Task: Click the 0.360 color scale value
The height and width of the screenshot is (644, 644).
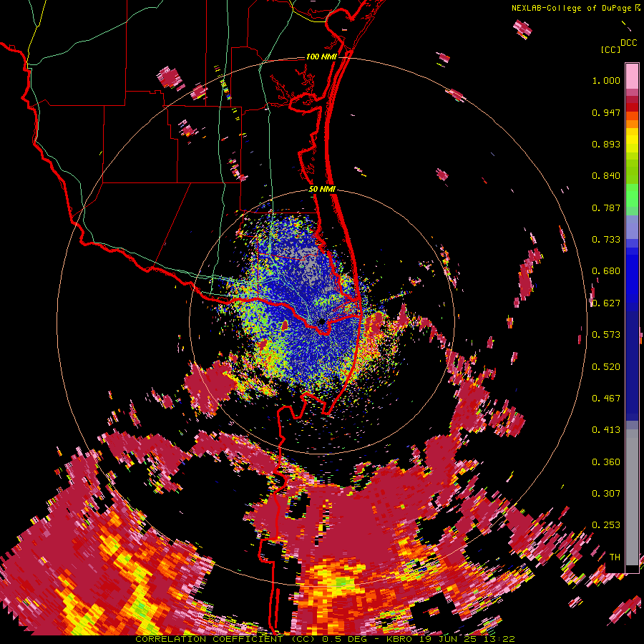Action: pos(606,462)
